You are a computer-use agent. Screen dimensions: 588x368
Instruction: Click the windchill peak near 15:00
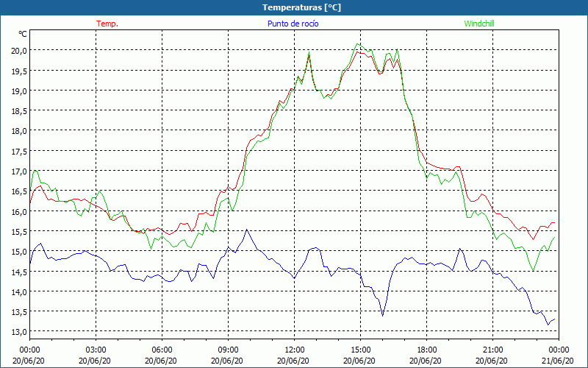[x=357, y=44]
